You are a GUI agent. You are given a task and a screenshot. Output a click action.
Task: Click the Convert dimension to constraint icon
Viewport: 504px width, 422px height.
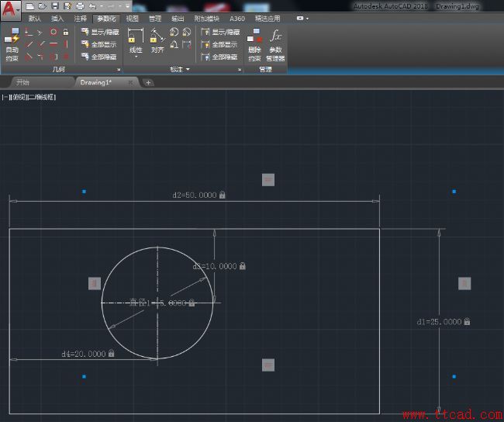pyautogui.click(x=186, y=44)
